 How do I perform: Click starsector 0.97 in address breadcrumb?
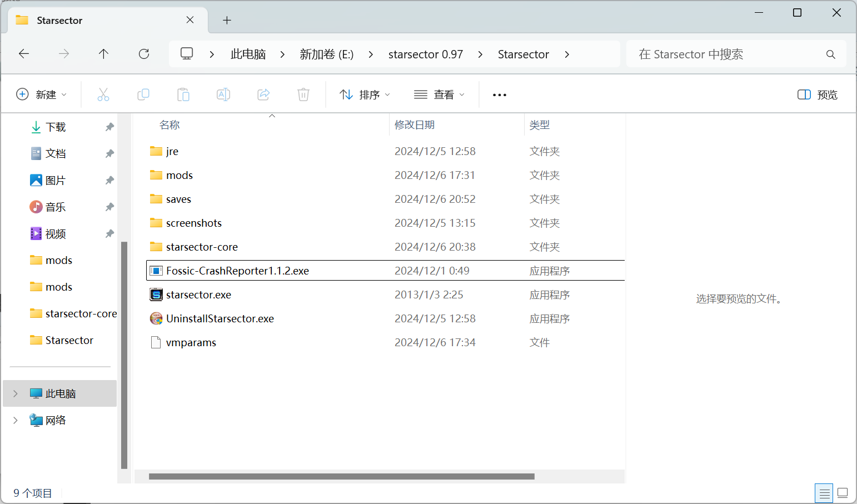(x=425, y=54)
